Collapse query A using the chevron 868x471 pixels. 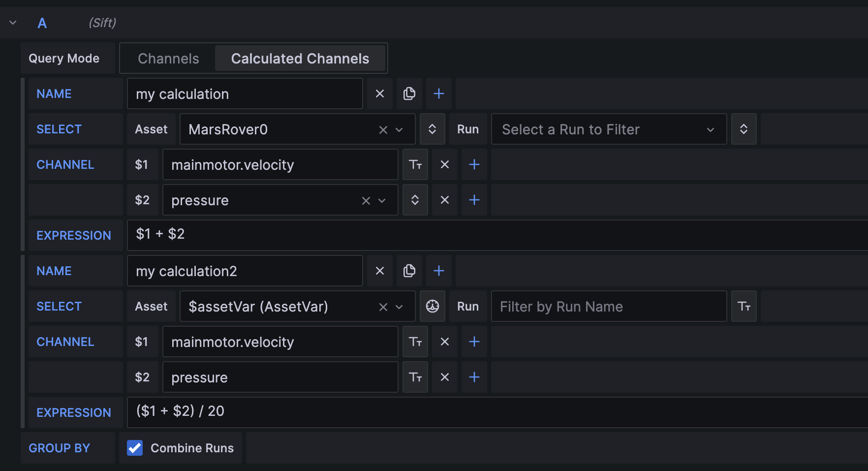(13, 23)
